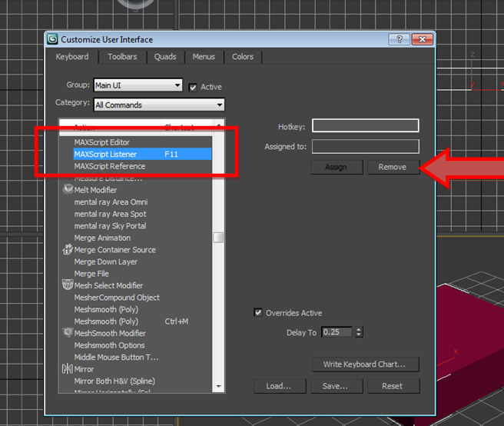
Task: Click the Hotkey input field
Action: click(366, 125)
